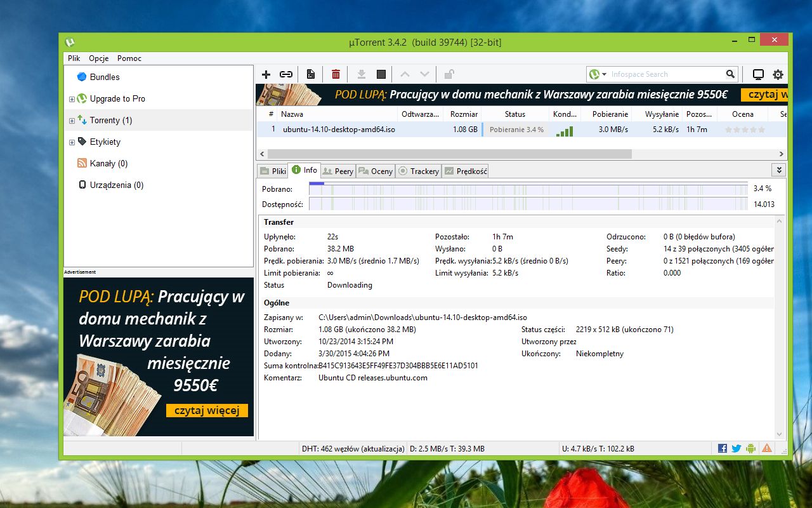This screenshot has width=812, height=508.
Task: Expand the Upgrade to Pro tree node
Action: pyautogui.click(x=72, y=99)
